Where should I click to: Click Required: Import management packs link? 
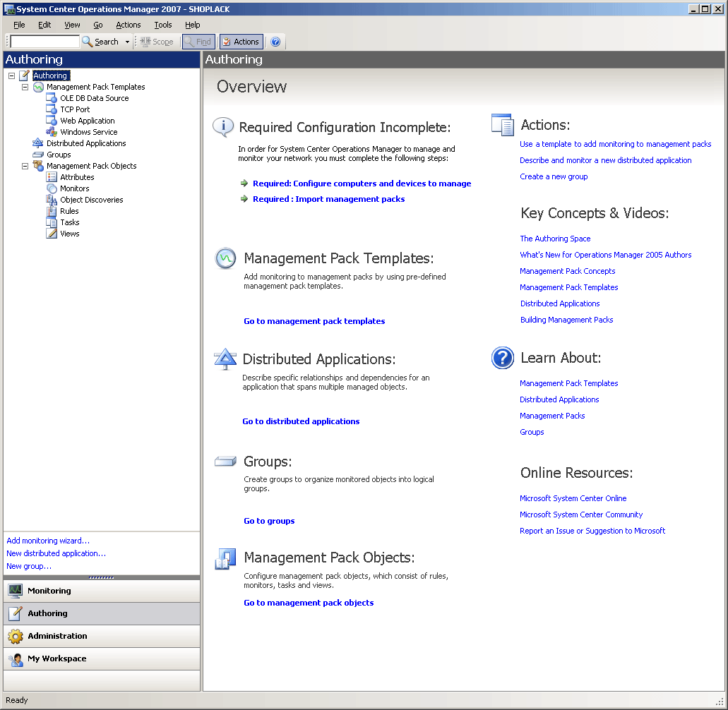coord(329,198)
